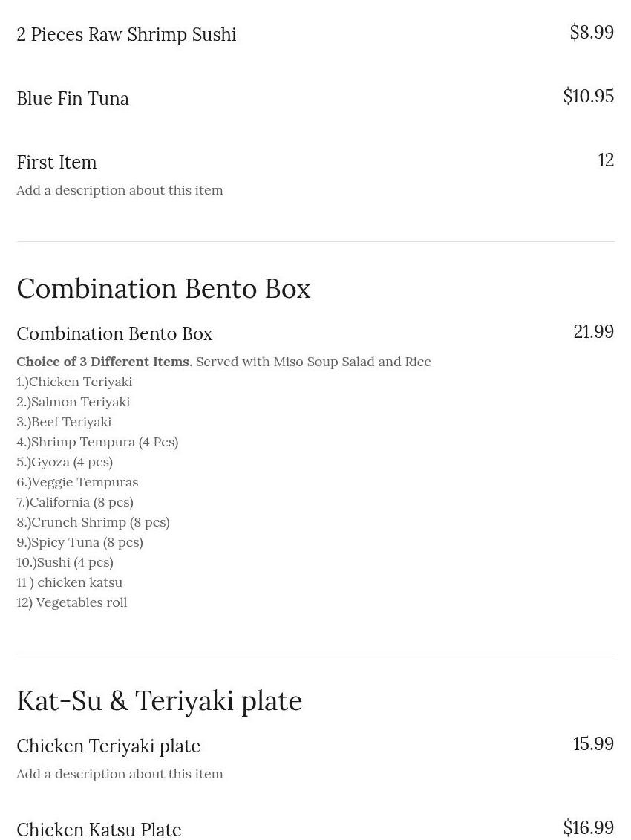Click the Spicy Tuna (8 pcs) option
Screen dimensions: 631x840
pyautogui.click(x=79, y=542)
